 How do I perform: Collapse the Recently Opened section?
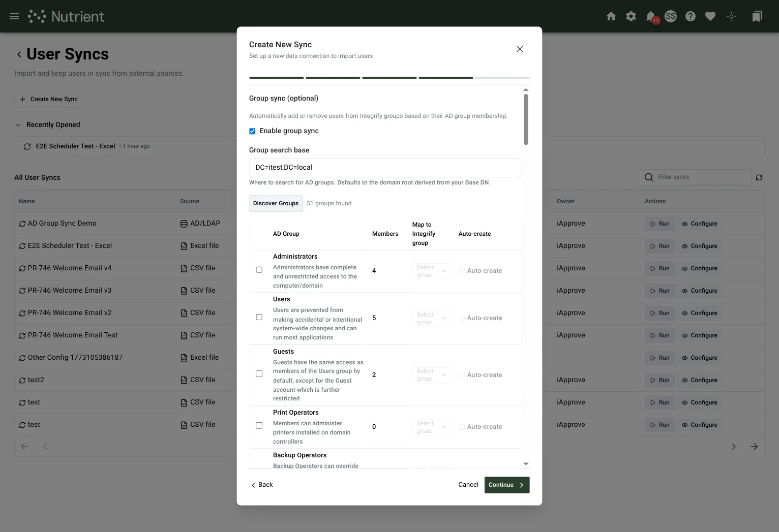pos(18,125)
